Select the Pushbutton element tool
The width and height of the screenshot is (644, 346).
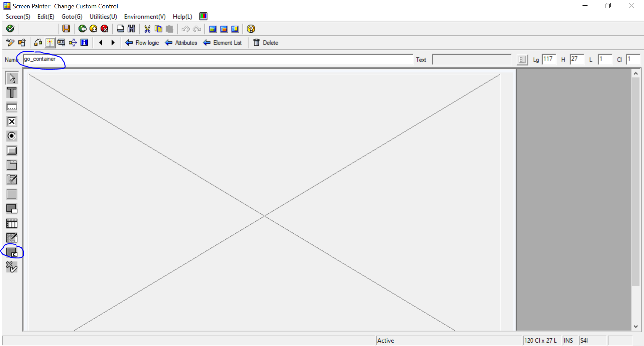pos(12,150)
